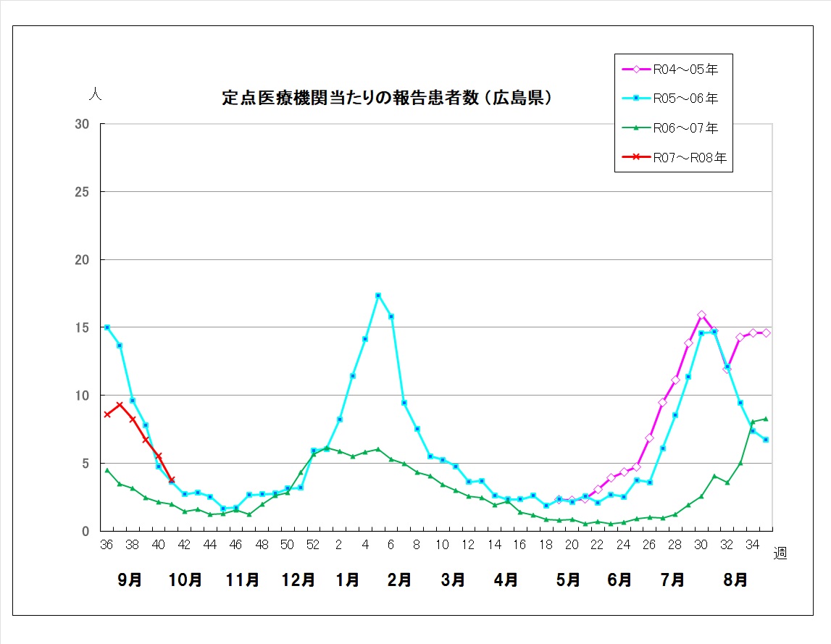Screen dimensions: 831x644
Task: Click the last green data point at week 35
Action: [x=766, y=419]
